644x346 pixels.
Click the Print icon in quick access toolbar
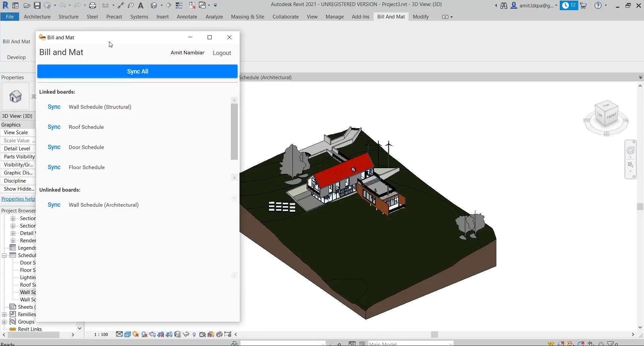click(x=93, y=5)
